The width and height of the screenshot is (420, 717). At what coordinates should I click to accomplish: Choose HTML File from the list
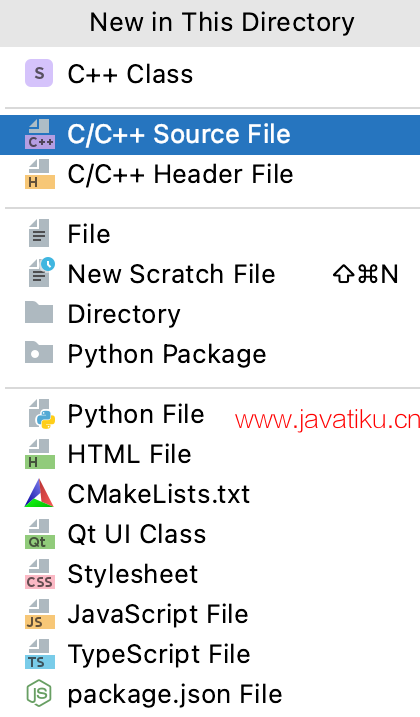click(x=210, y=454)
